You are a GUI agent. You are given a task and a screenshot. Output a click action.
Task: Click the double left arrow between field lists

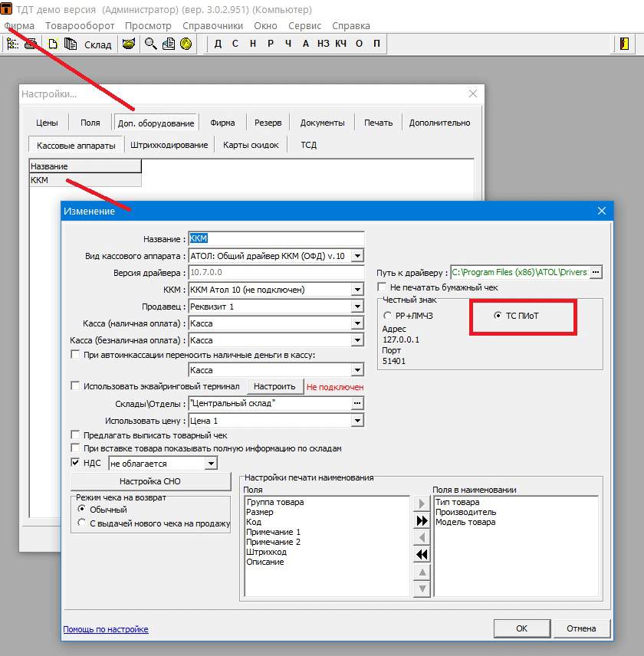click(422, 554)
